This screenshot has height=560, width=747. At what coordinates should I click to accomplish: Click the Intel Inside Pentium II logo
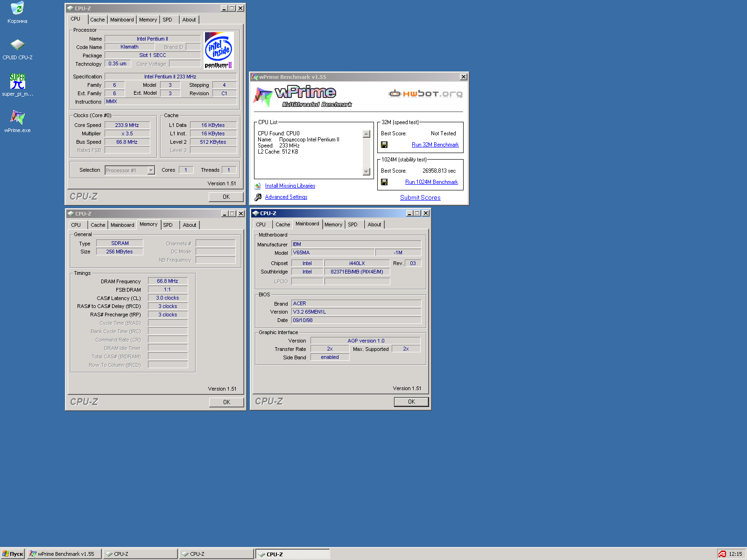tap(218, 50)
